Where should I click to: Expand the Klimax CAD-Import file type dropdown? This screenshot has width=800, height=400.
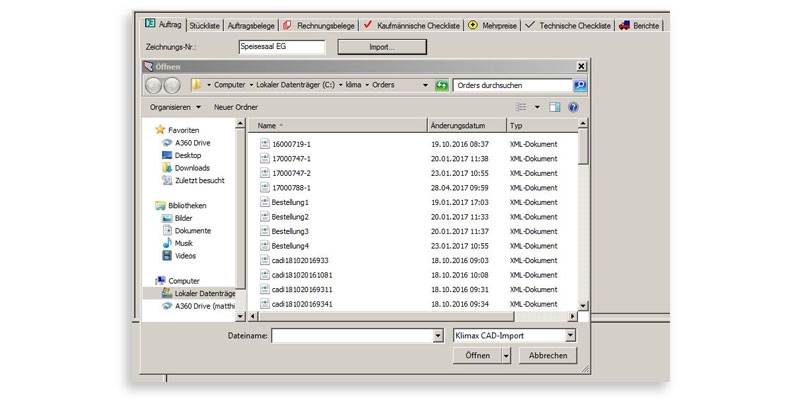tap(570, 336)
